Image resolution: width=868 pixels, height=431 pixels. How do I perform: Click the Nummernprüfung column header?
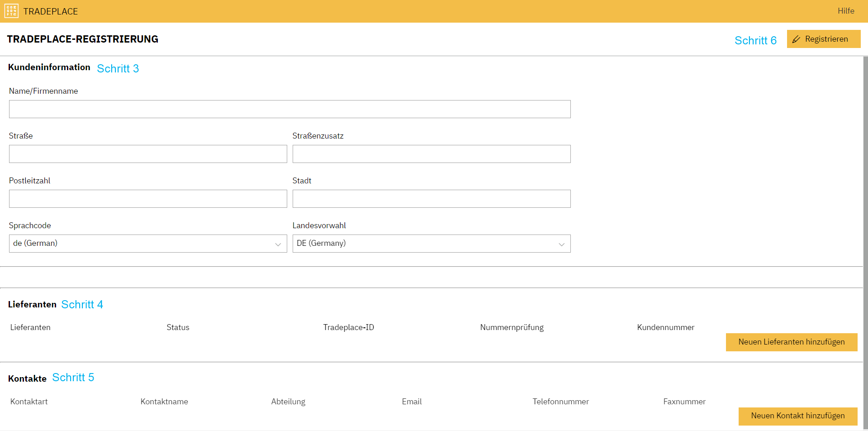click(x=512, y=327)
